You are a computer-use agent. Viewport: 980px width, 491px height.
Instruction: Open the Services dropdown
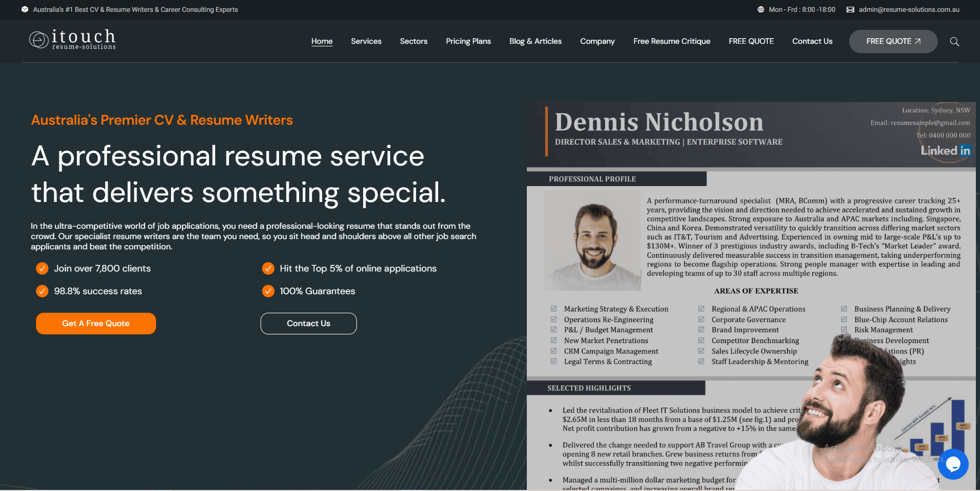pos(366,41)
